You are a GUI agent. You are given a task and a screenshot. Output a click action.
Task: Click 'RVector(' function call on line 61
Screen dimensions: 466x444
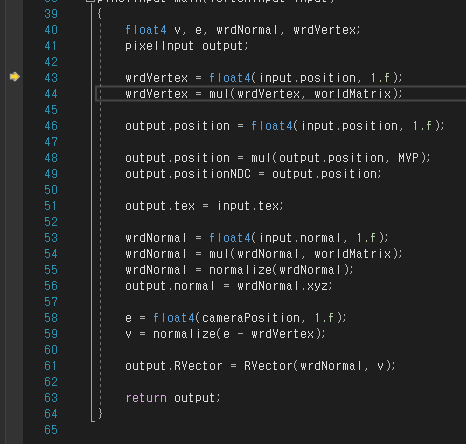[271, 366]
